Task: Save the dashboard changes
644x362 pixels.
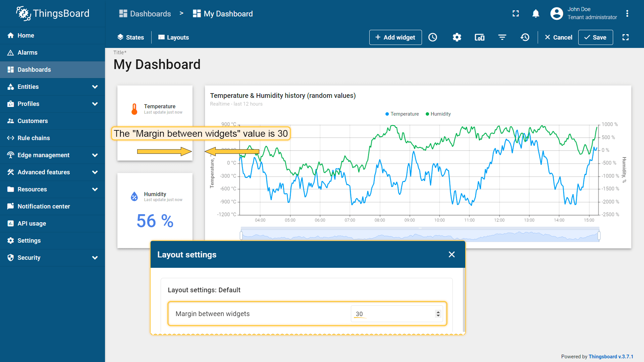Action: pos(595,37)
